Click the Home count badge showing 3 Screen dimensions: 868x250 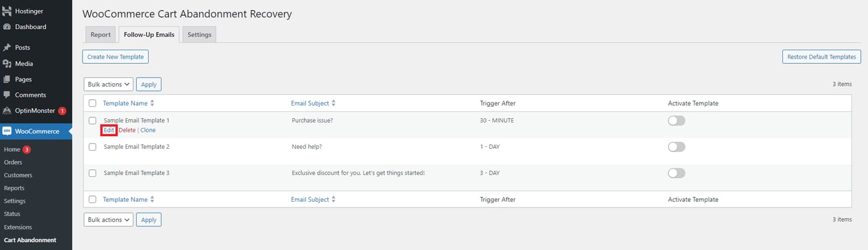coord(27,149)
